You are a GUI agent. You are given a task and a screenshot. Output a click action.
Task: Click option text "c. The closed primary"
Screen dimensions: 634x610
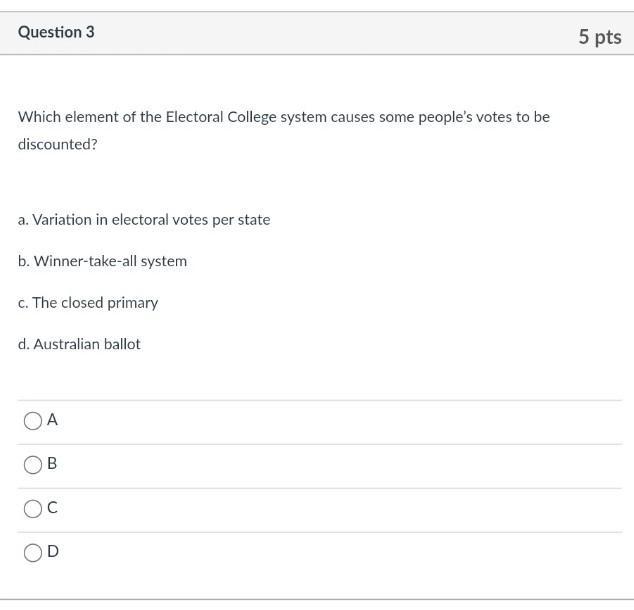click(x=88, y=303)
